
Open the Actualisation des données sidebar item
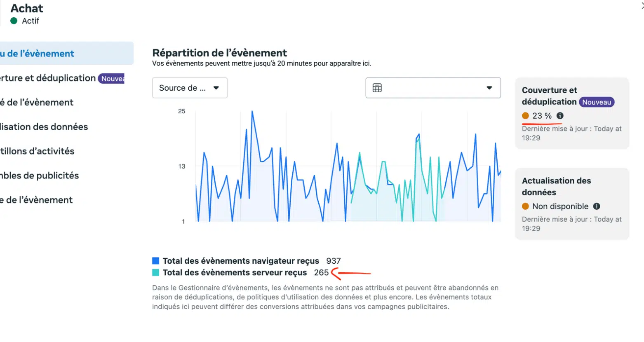coord(44,127)
